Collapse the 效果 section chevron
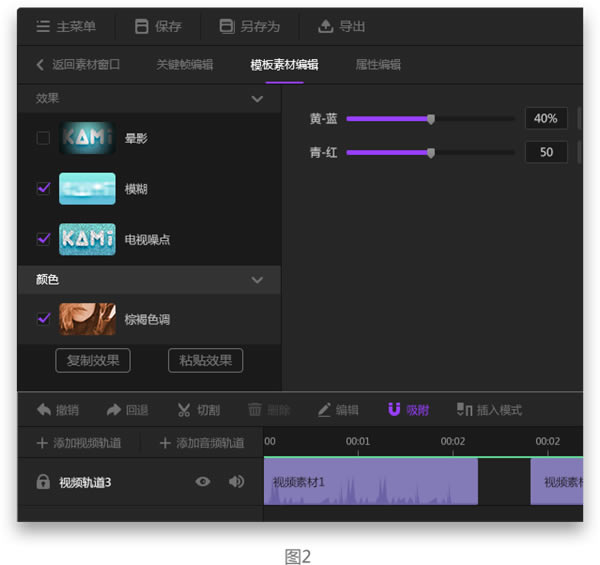The height and width of the screenshot is (565, 600). (257, 99)
